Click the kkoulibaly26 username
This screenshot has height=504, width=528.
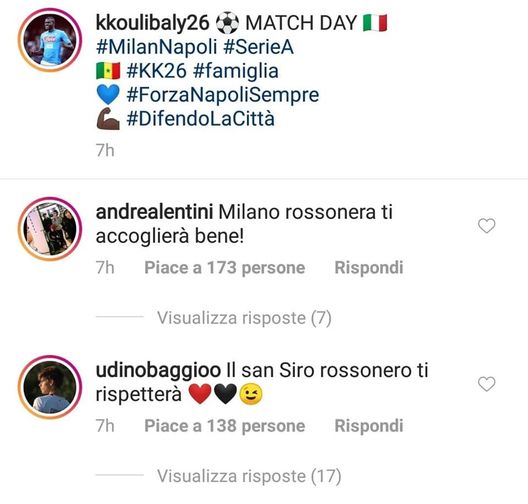tap(153, 24)
